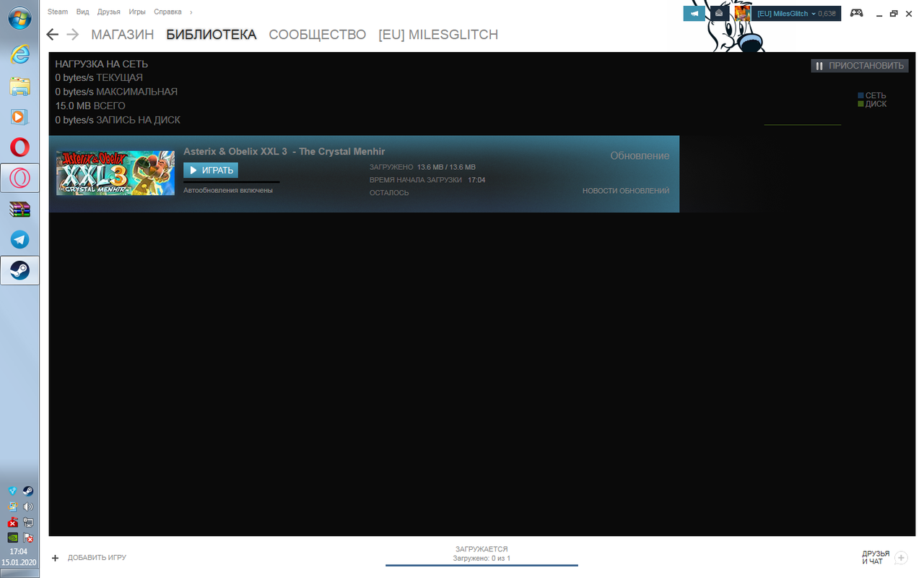Image resolution: width=924 pixels, height=578 pixels.
Task: Switch to the БИБЛИОТЕКА tab
Action: [x=212, y=35]
